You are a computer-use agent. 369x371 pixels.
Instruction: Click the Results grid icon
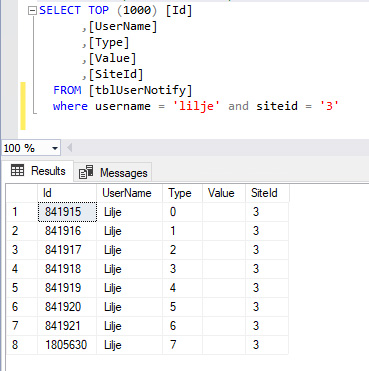[x=17, y=170]
